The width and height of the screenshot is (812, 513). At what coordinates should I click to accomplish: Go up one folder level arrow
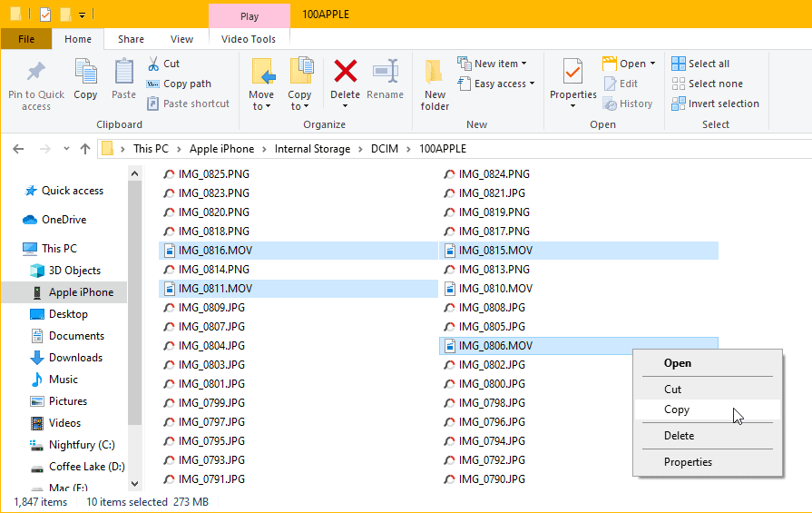(85, 149)
